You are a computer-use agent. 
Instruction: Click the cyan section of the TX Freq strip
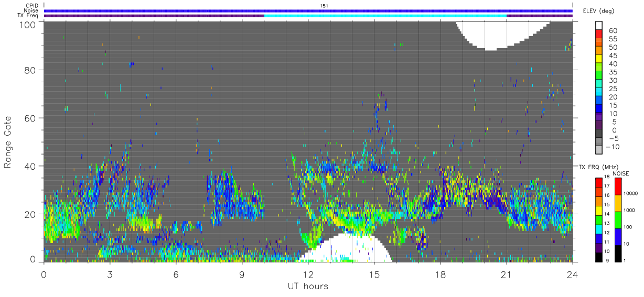pyautogui.click(x=385, y=16)
